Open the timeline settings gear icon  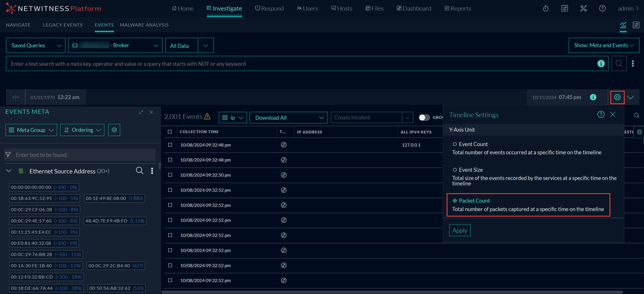pyautogui.click(x=617, y=97)
